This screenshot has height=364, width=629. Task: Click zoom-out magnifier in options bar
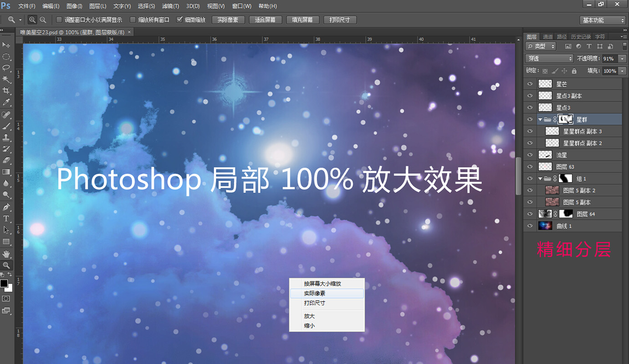coord(43,20)
